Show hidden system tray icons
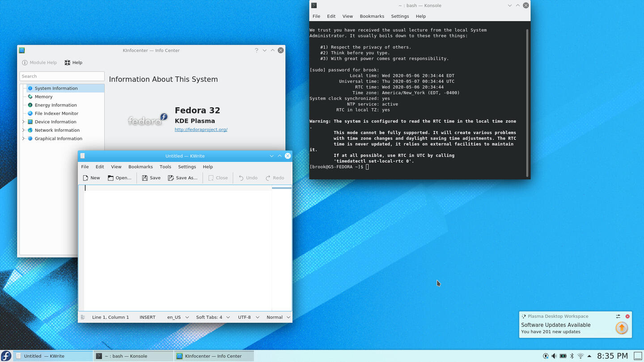This screenshot has height=362, width=644. 589,356
